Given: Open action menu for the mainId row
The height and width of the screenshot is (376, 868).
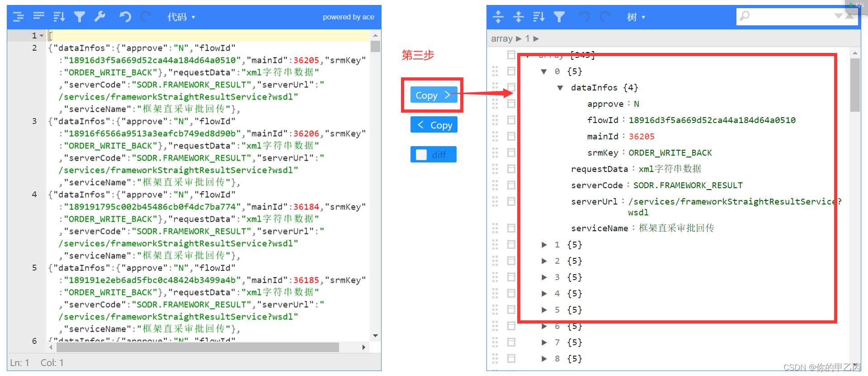Looking at the screenshot, I should (511, 136).
